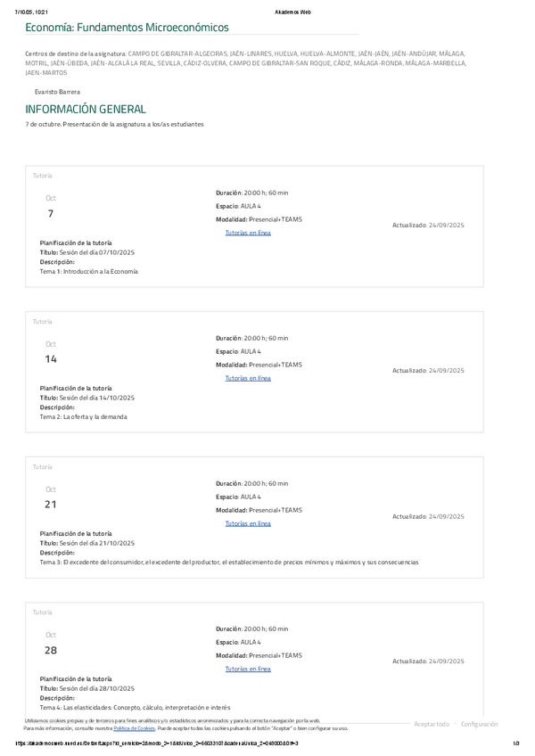Open Tutorías en línea link for October 21

tap(248, 523)
